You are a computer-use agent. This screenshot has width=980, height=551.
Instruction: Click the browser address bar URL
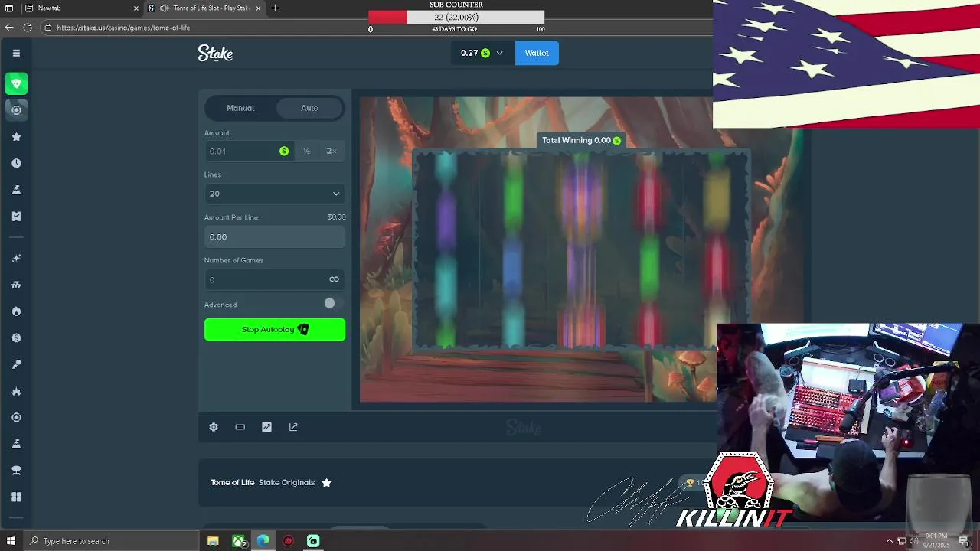click(123, 28)
